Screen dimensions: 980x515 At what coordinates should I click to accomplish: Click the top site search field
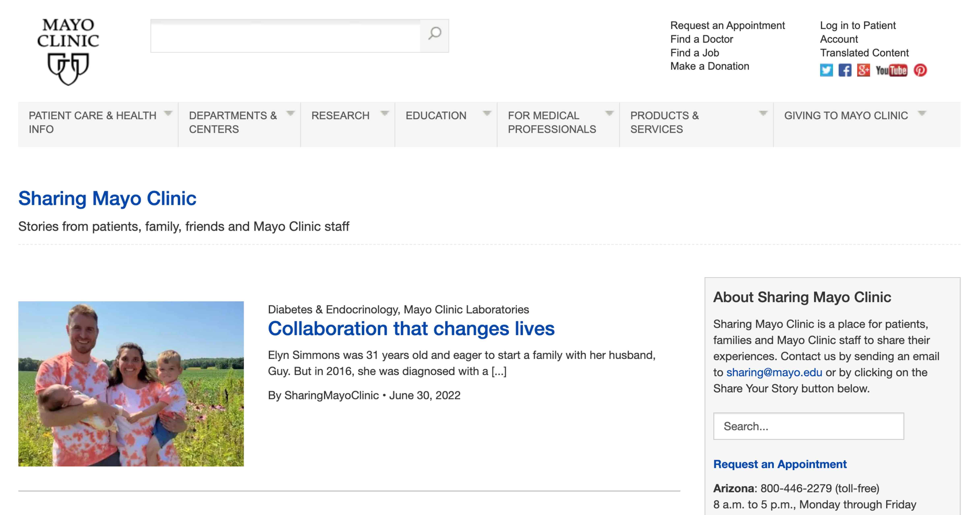coord(285,36)
